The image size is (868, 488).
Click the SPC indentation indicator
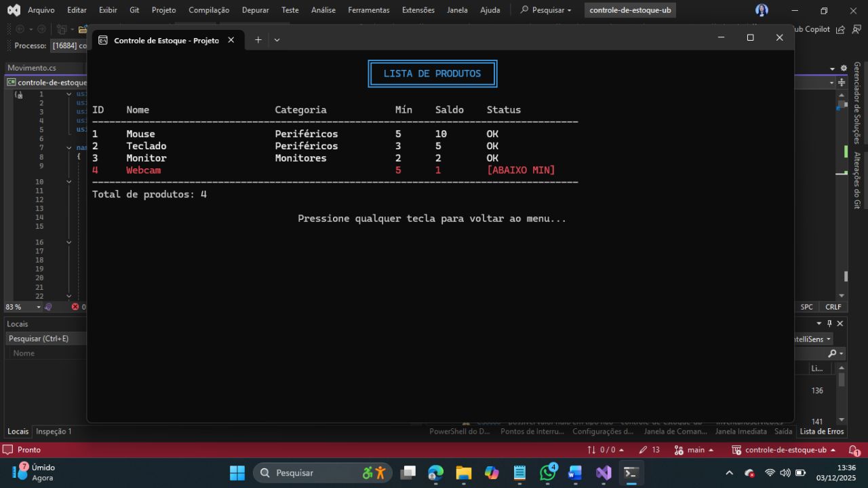click(806, 307)
